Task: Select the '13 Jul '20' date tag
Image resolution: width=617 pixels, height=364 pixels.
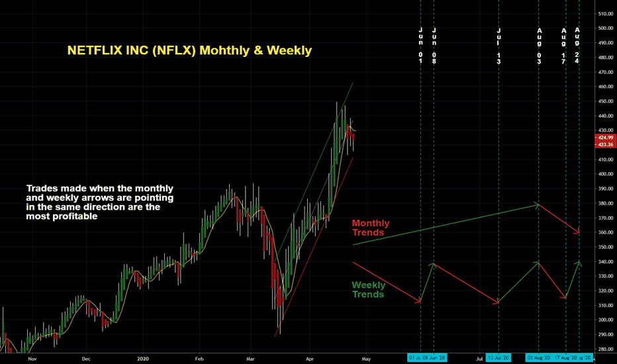Action: [498, 357]
